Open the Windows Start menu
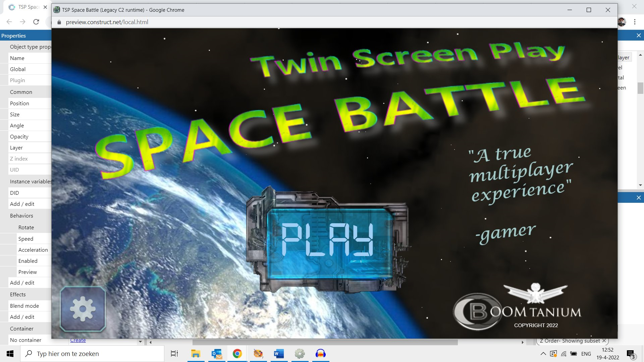 click(10, 354)
